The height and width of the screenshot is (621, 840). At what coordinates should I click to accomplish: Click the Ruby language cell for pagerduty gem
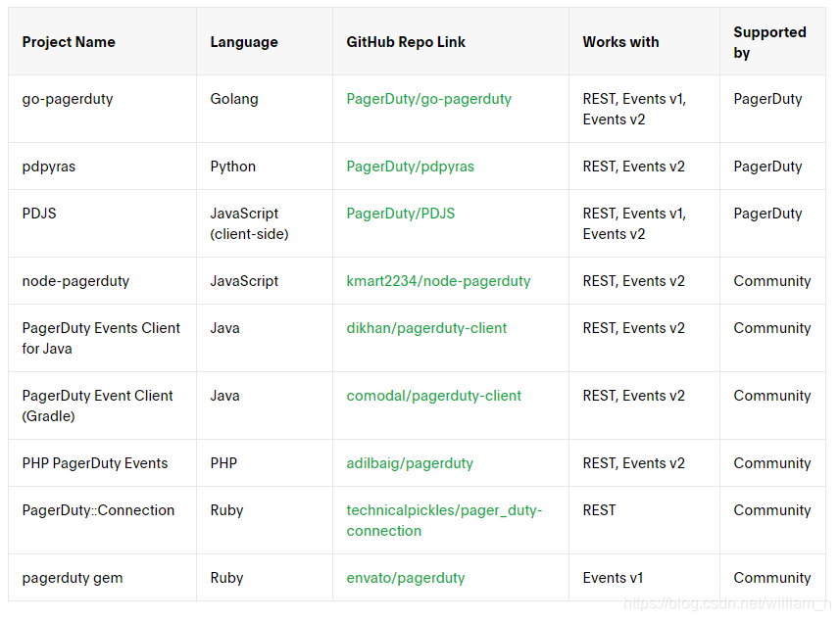(265, 578)
